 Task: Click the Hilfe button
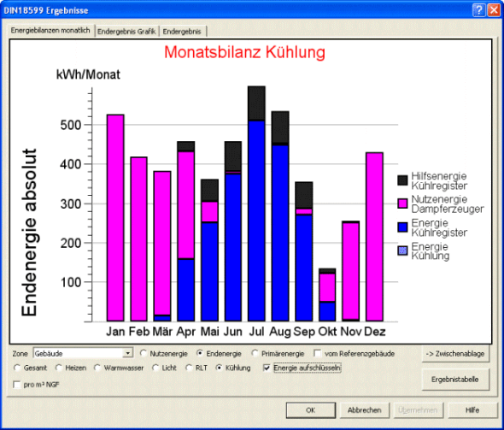[x=472, y=410]
